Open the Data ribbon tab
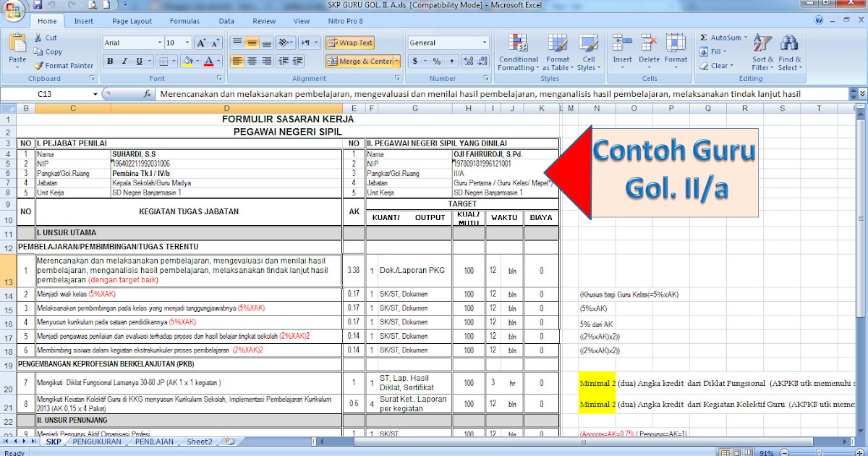868x456 pixels. pos(226,22)
